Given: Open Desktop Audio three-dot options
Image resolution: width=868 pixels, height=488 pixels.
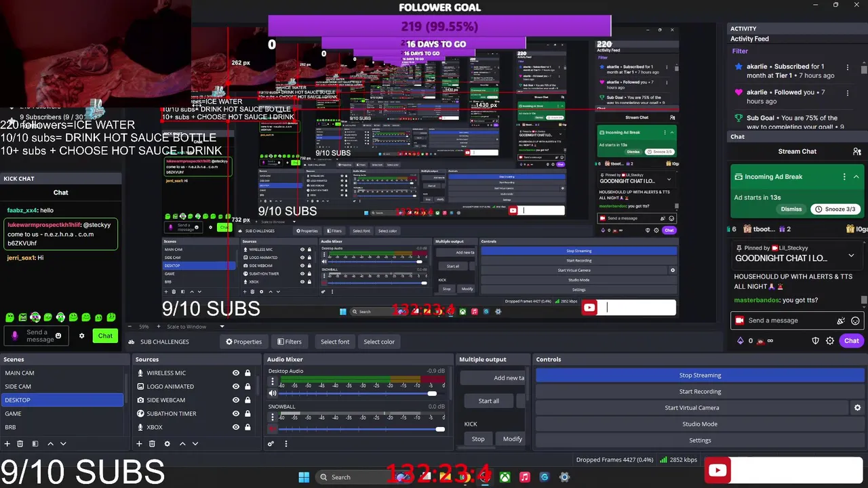Looking at the screenshot, I should pyautogui.click(x=273, y=382).
